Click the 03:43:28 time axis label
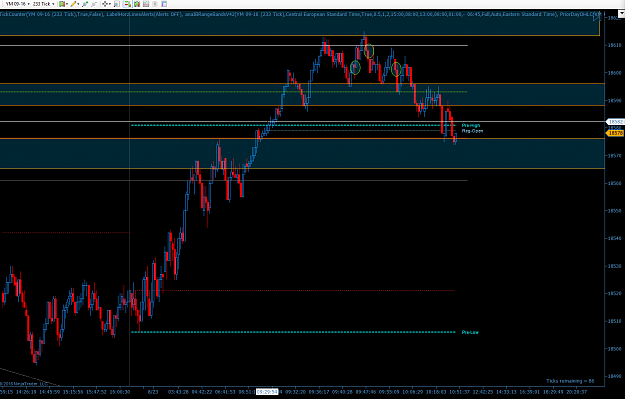The height and width of the screenshot is (399, 625). click(x=179, y=392)
